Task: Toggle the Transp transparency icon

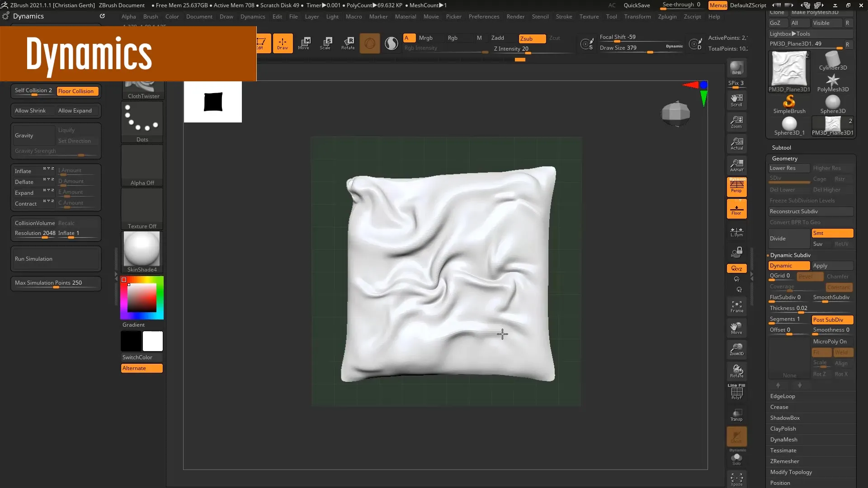Action: 736,415
